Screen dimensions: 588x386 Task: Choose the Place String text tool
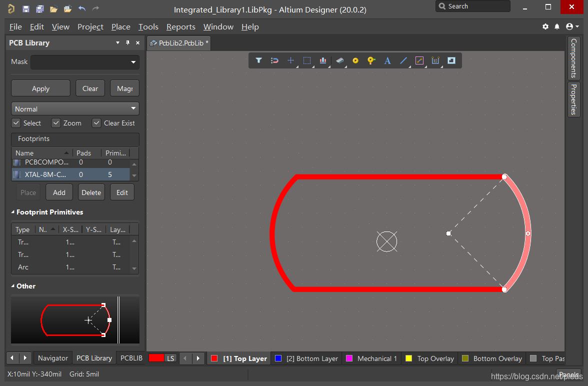coord(387,60)
